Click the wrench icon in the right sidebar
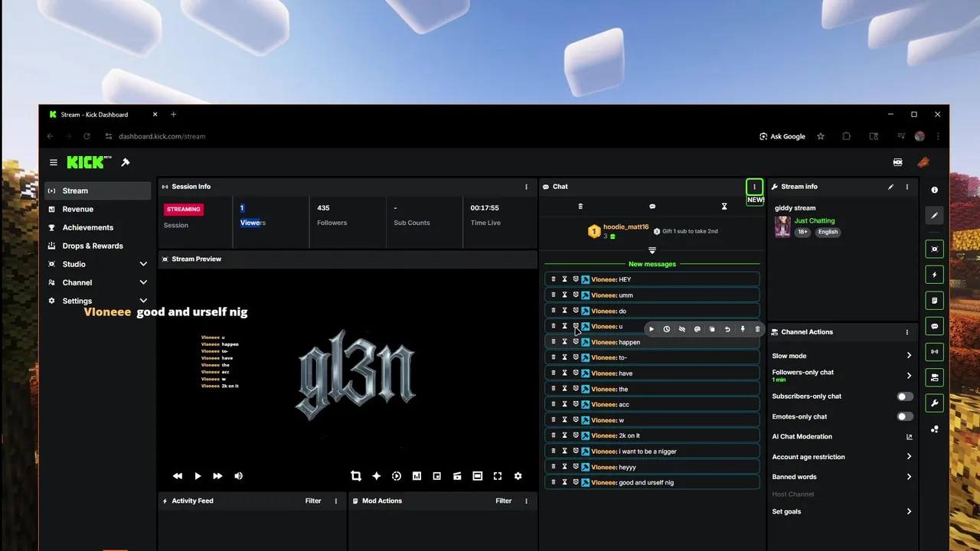 pos(934,403)
